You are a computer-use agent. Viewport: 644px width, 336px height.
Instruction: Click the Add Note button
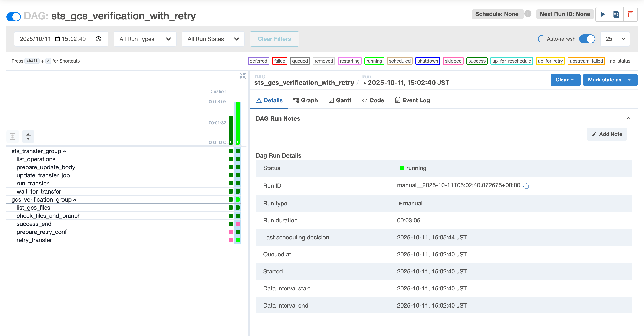click(607, 134)
